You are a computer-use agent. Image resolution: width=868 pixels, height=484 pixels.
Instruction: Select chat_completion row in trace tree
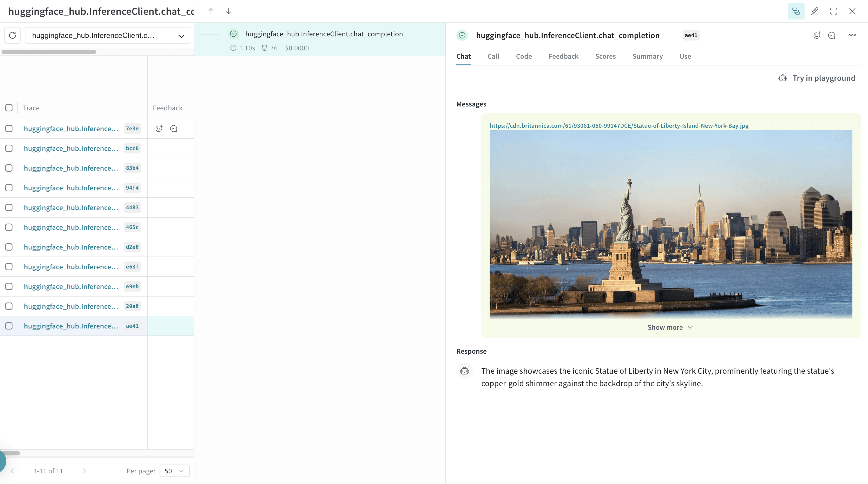tap(320, 40)
